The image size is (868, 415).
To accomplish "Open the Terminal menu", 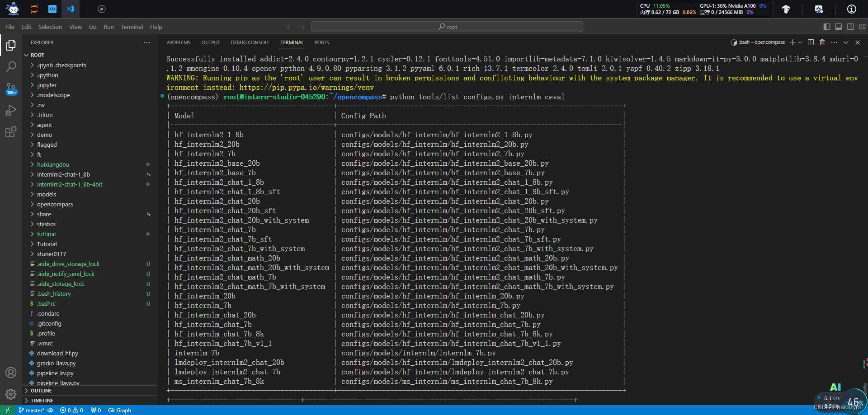I will [x=132, y=27].
